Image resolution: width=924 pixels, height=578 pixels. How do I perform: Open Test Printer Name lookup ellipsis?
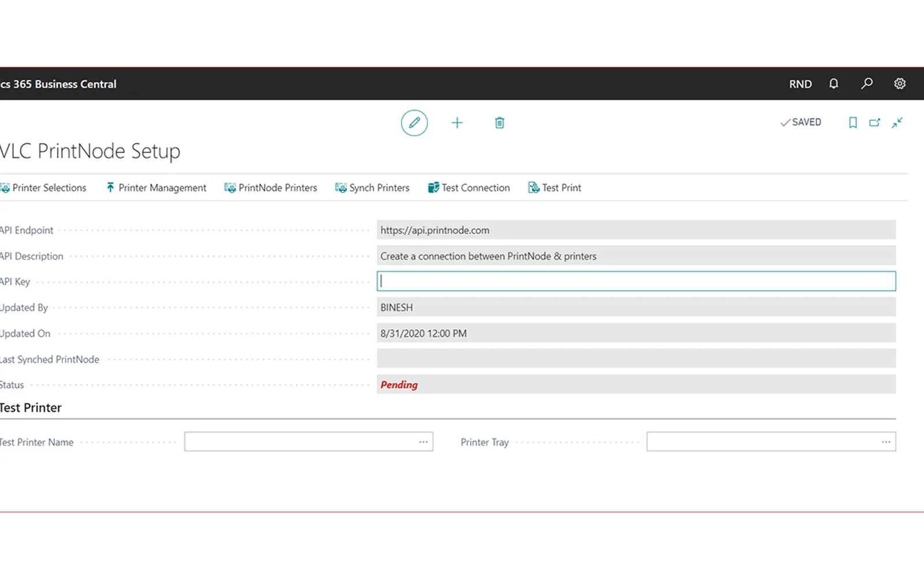coord(423,442)
